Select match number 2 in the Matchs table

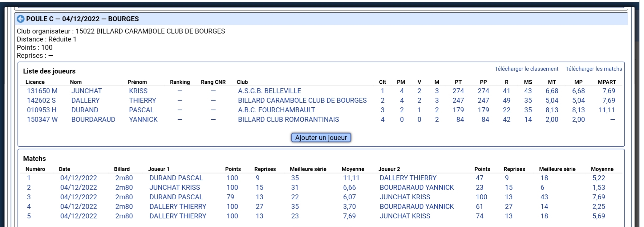pos(29,188)
